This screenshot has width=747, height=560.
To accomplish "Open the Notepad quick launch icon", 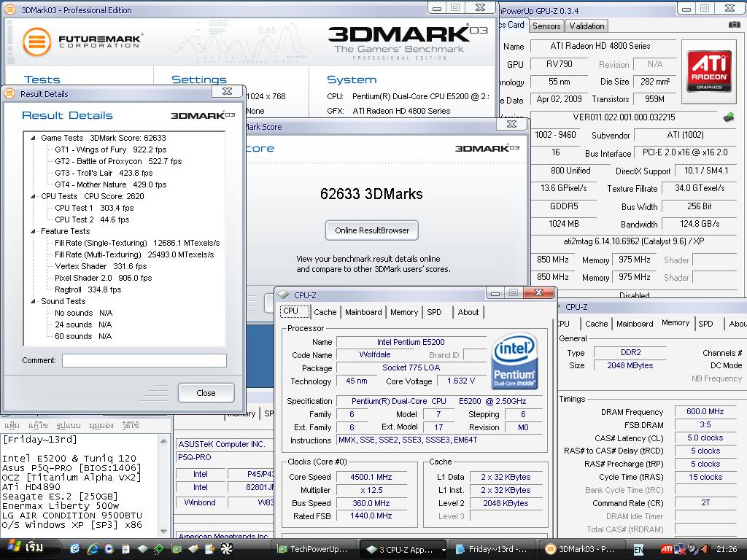I will 125,549.
